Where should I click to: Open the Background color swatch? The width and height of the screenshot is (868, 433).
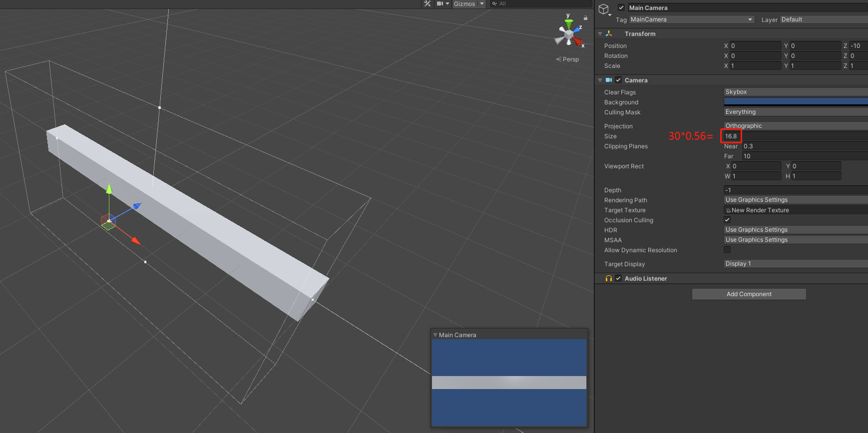796,102
